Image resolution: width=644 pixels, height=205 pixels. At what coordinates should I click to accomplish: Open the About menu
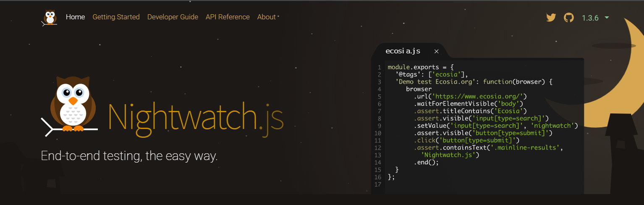click(x=267, y=17)
